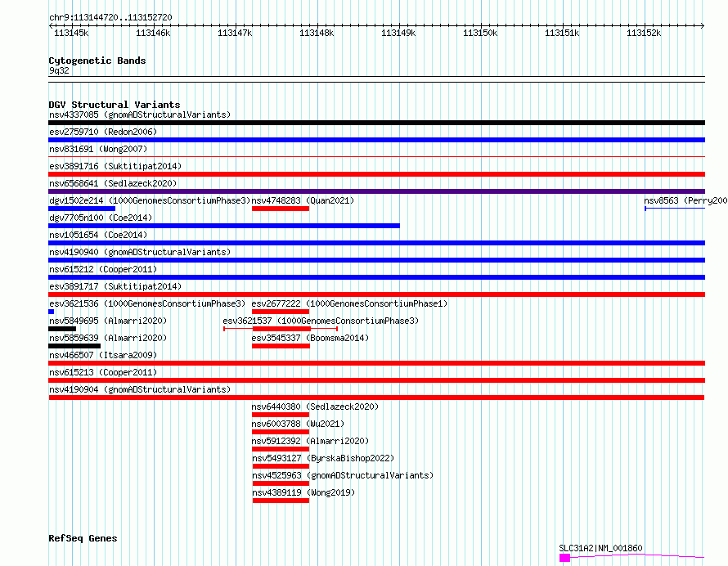The height and width of the screenshot is (566, 728).
Task: Select variant nsv6003788 (Wu2021) label
Action: (x=298, y=424)
